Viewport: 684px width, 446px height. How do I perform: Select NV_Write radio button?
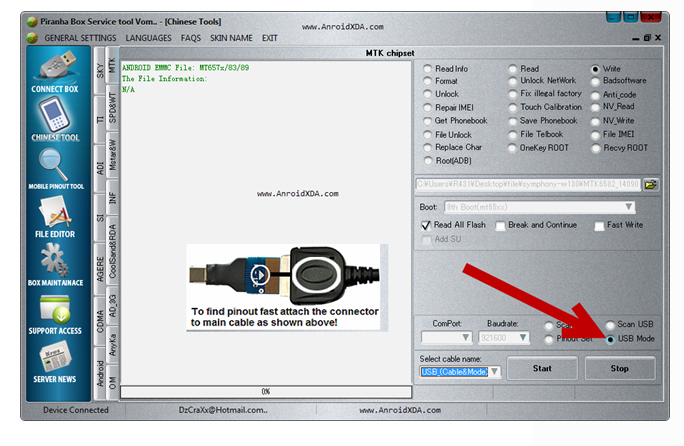coord(595,121)
